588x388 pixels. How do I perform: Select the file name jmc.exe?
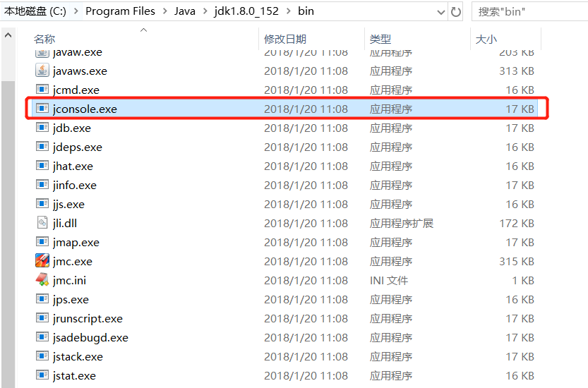73,261
